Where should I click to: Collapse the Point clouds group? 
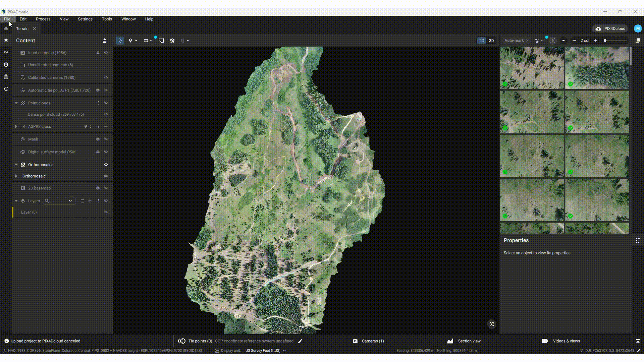pyautogui.click(x=16, y=103)
